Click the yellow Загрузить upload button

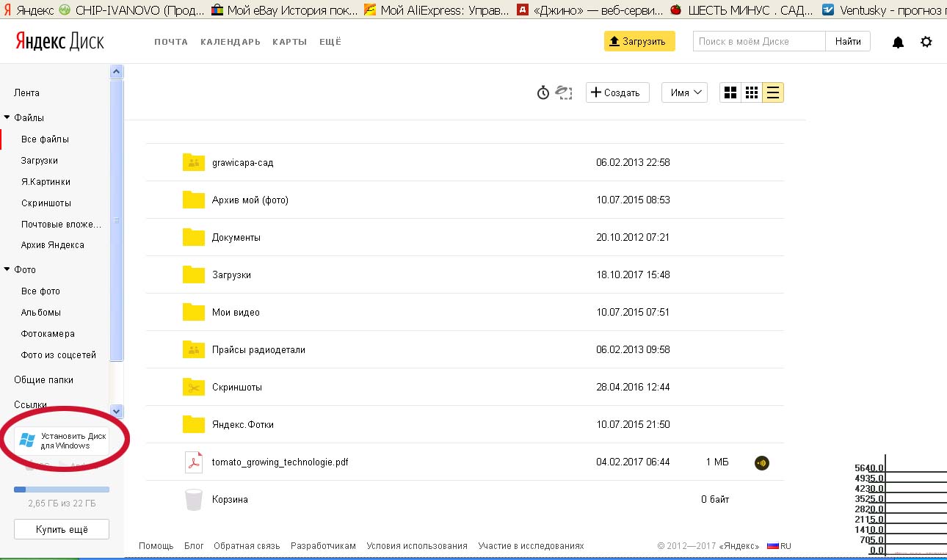639,41
